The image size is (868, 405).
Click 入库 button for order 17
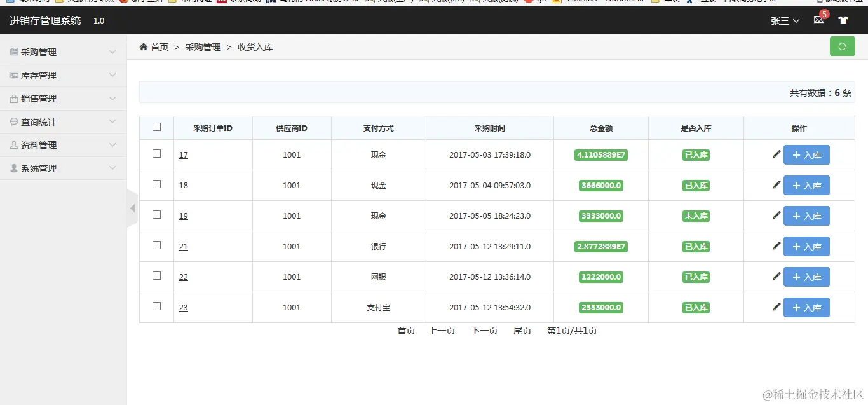[806, 154]
